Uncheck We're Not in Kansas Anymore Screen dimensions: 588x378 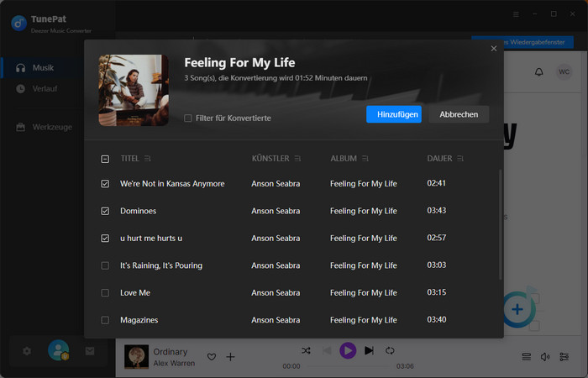(x=105, y=183)
